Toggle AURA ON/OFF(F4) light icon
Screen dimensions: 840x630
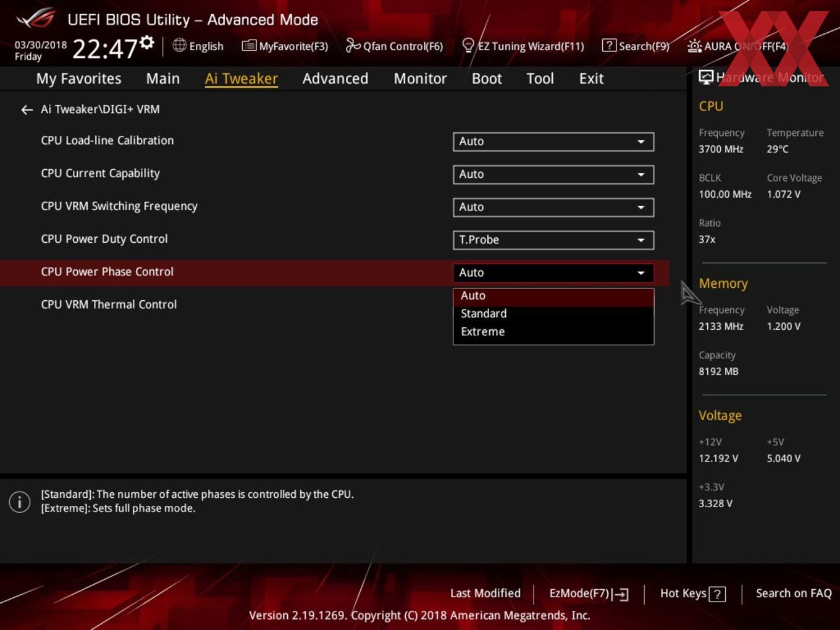pos(694,46)
